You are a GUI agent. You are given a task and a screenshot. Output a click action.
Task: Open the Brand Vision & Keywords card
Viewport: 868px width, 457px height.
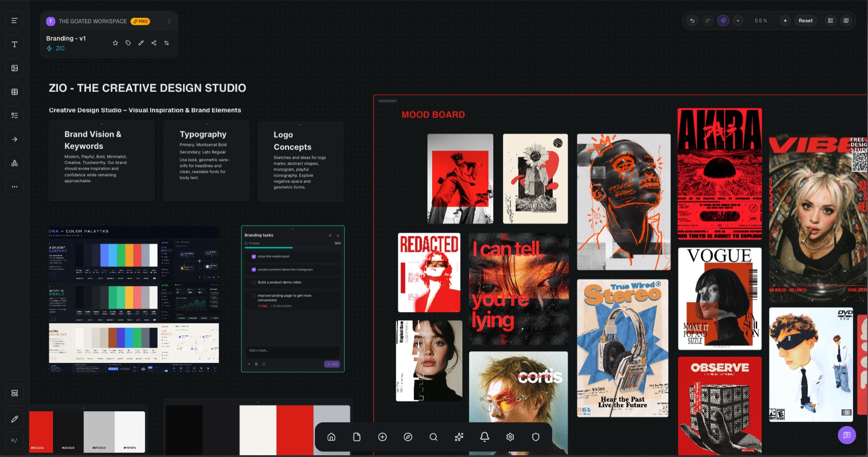[101, 161]
